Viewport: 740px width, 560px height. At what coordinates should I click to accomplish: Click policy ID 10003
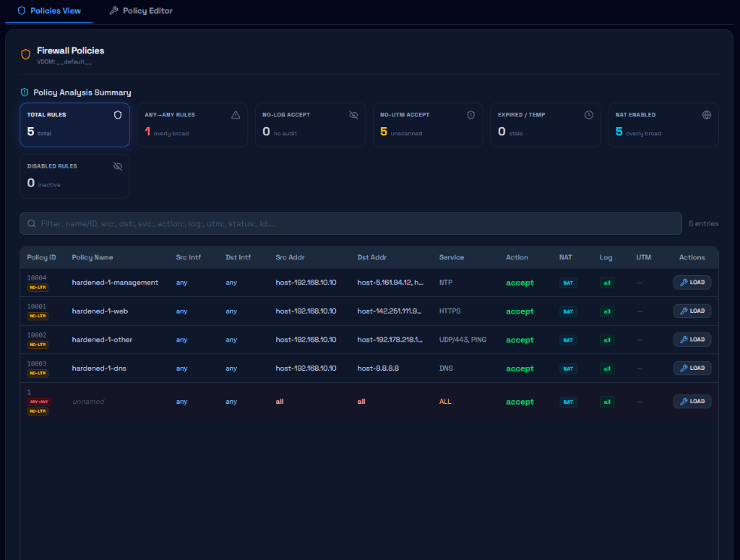point(37,363)
